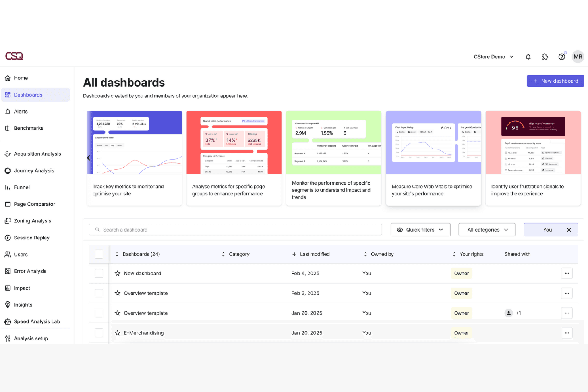
Task: Select the Core Web Vitals template card
Action: (x=433, y=158)
